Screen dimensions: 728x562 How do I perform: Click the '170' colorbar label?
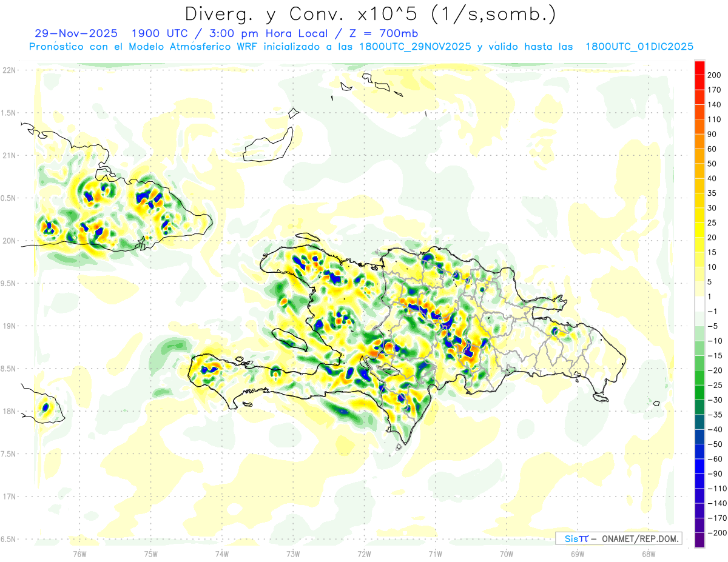pyautogui.click(x=715, y=90)
